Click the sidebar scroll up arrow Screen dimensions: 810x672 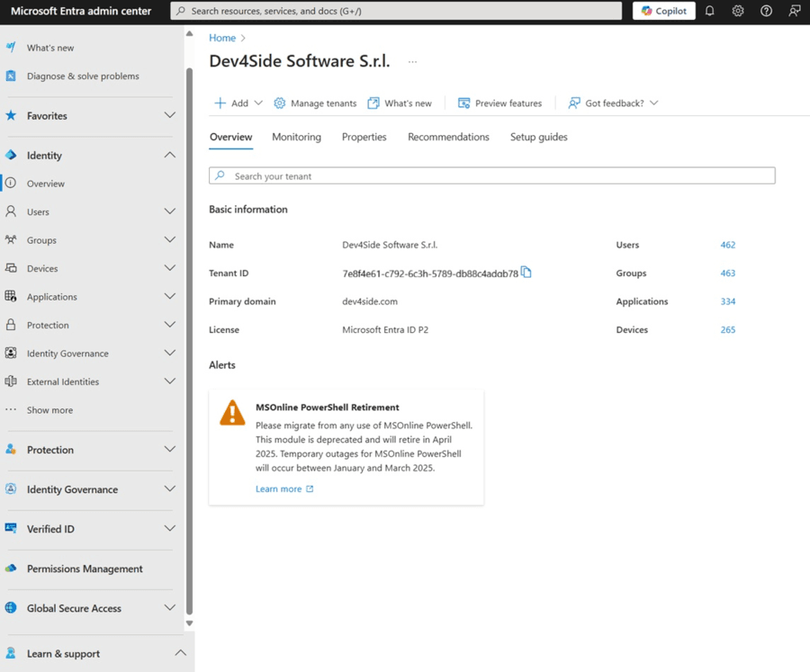190,33
